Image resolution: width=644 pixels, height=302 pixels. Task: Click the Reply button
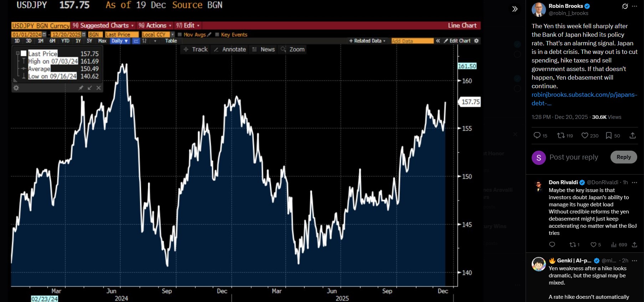point(623,157)
